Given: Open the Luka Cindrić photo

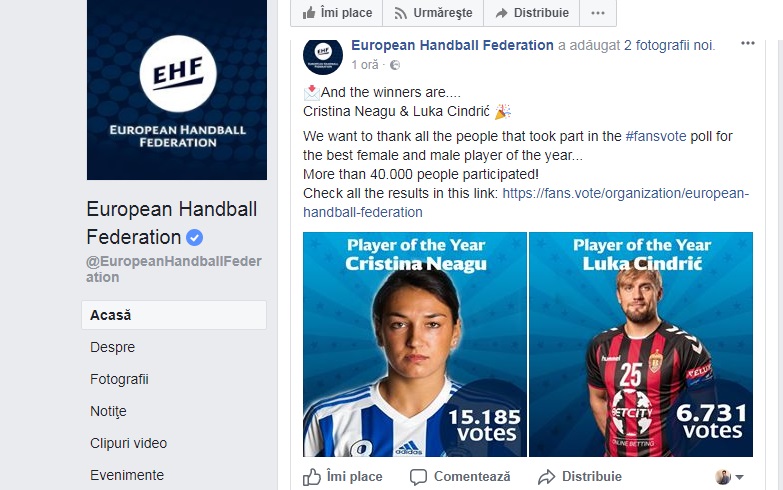Looking at the screenshot, I should 641,344.
